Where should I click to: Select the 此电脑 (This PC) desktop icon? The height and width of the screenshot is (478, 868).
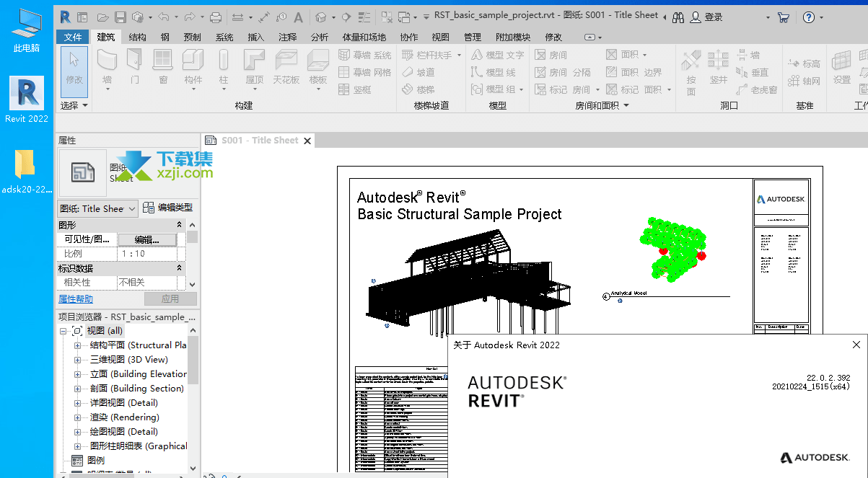[27, 31]
